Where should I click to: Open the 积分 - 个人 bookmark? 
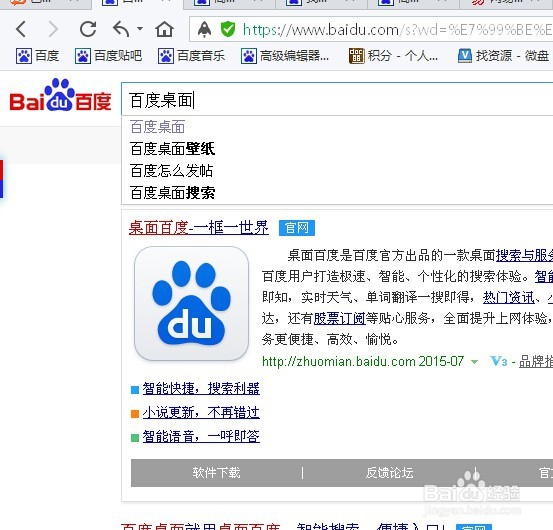393,56
